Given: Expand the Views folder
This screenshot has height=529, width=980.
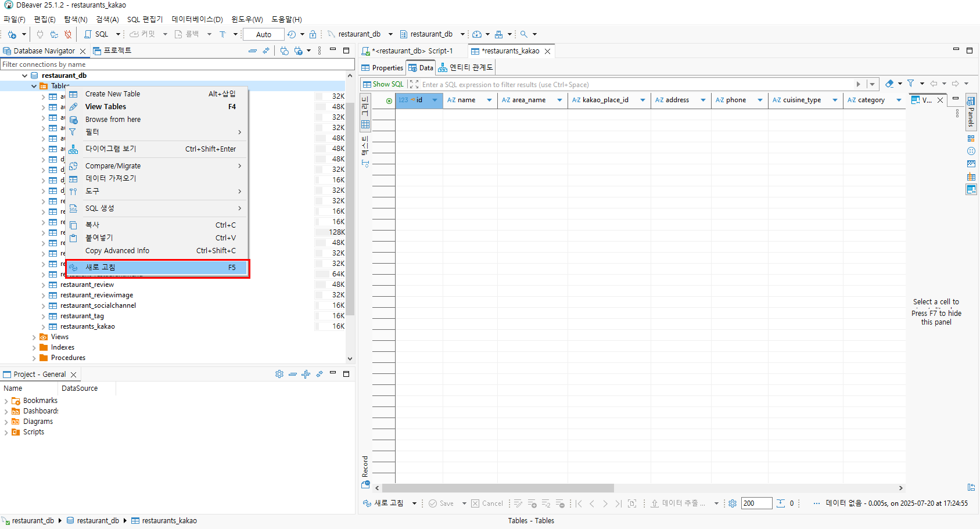Looking at the screenshot, I should pos(34,337).
